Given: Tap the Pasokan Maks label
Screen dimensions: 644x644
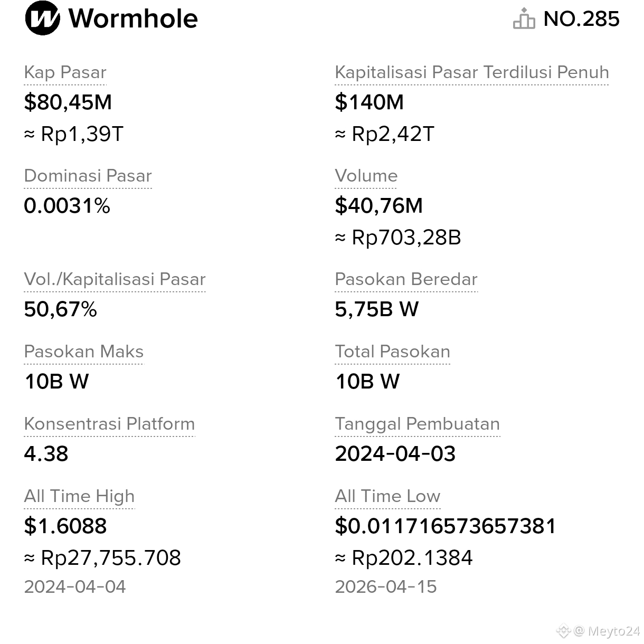Looking at the screenshot, I should 84,352.
